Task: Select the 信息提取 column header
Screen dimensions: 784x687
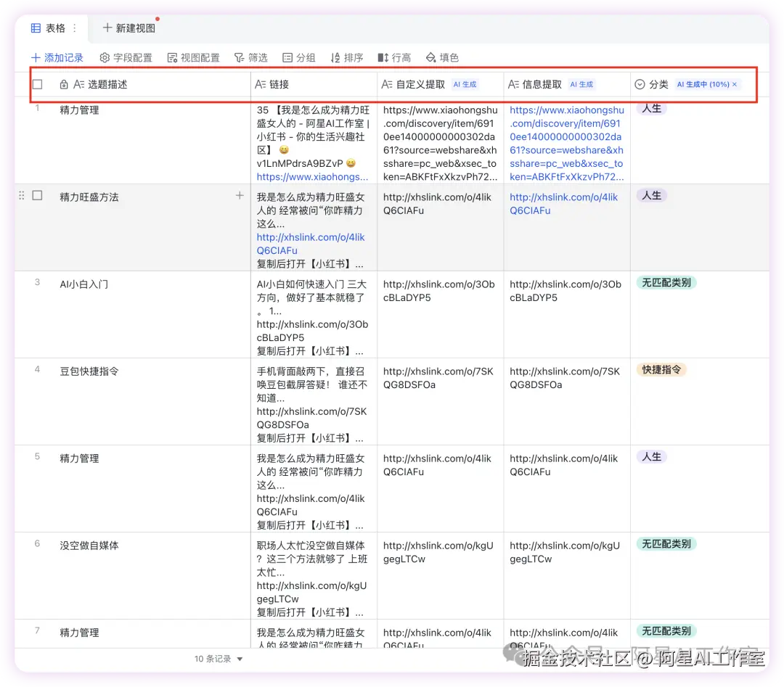Action: tap(567, 84)
